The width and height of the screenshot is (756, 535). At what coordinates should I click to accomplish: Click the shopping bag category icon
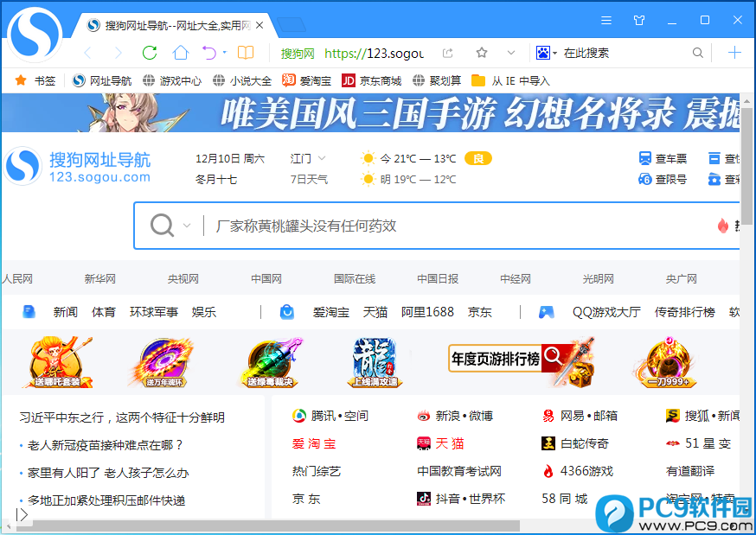(x=287, y=311)
